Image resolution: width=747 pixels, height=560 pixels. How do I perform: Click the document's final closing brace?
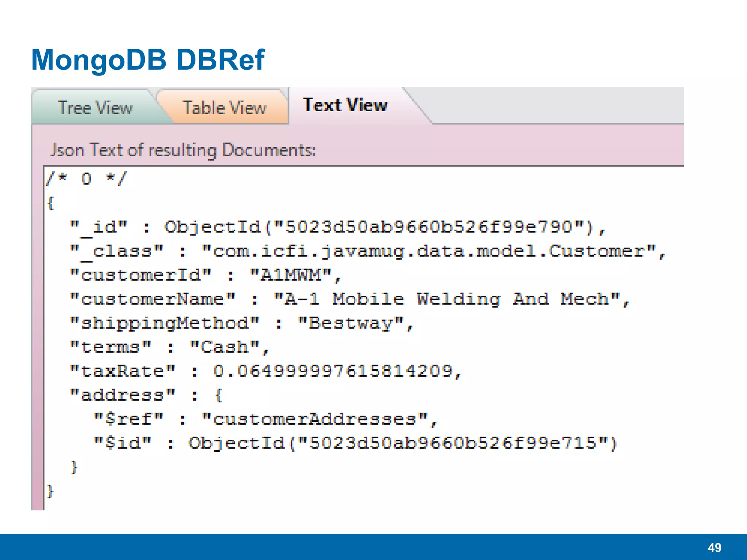tap(50, 491)
